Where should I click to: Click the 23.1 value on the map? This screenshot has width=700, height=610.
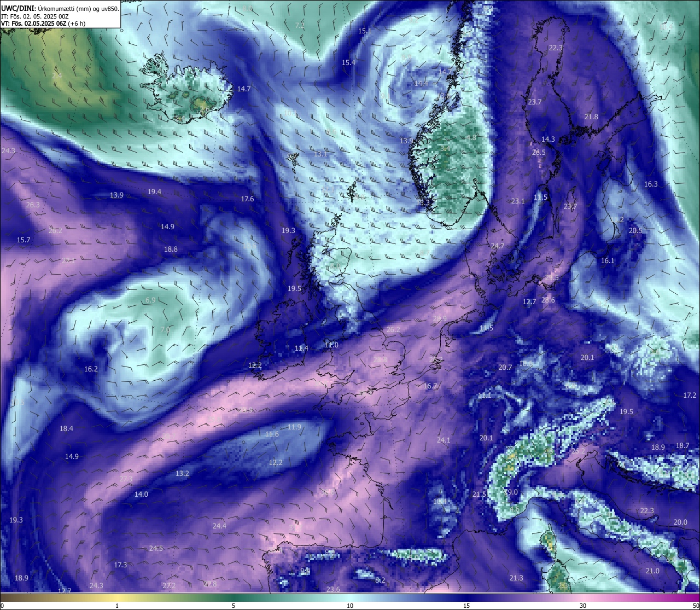[518, 201]
